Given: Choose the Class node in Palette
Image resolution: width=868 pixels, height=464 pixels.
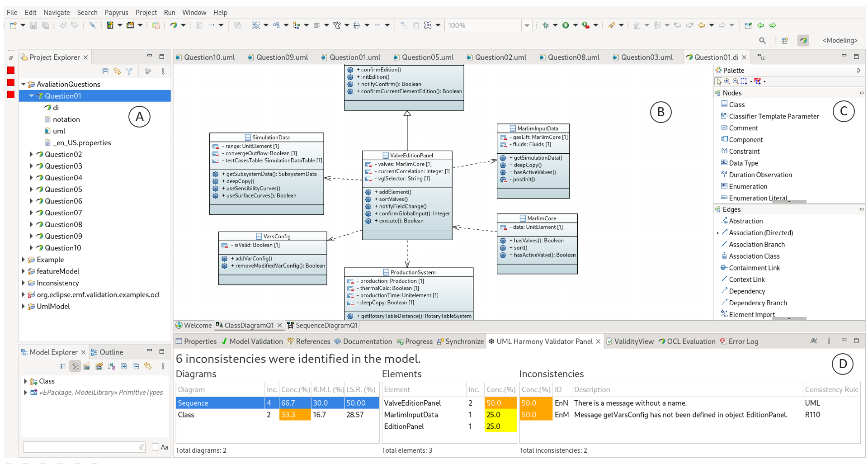Looking at the screenshot, I should 736,104.
